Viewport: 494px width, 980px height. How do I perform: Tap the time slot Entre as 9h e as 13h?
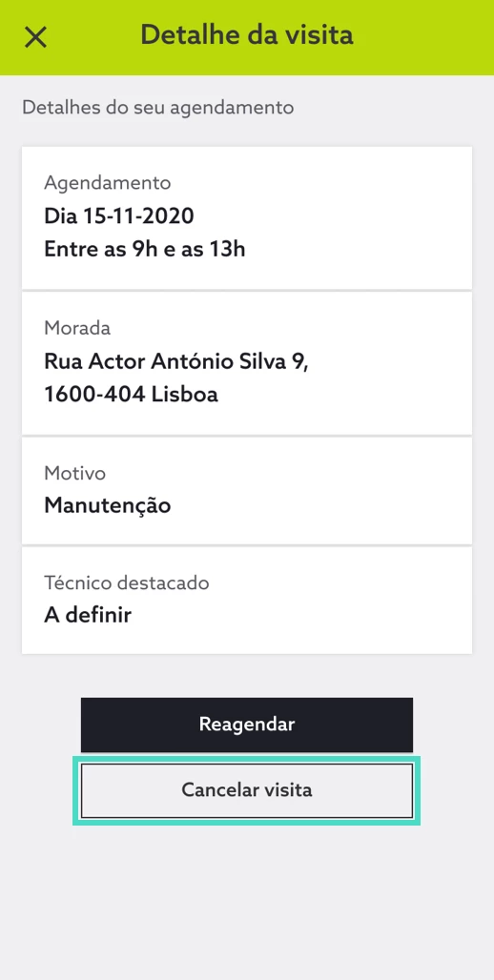click(x=144, y=250)
